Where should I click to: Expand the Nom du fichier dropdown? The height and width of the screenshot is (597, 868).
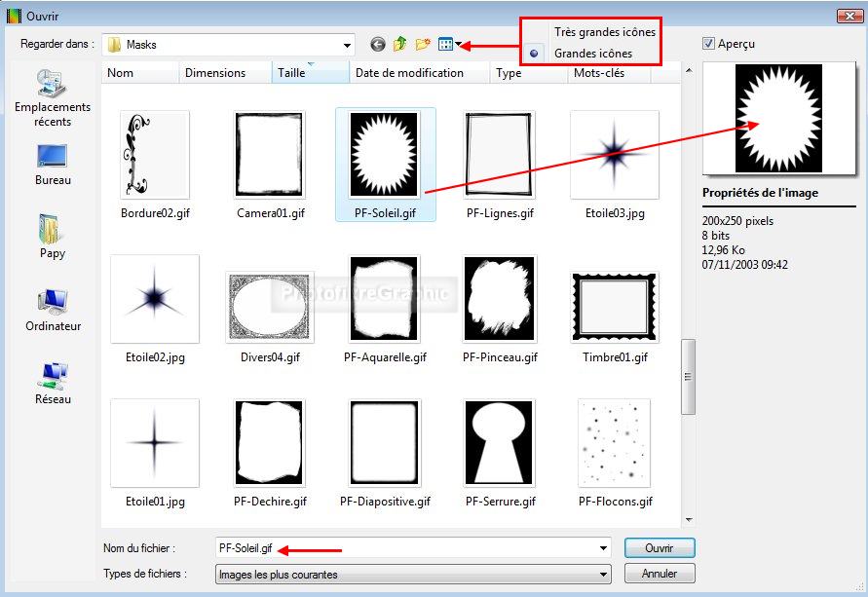pos(604,548)
